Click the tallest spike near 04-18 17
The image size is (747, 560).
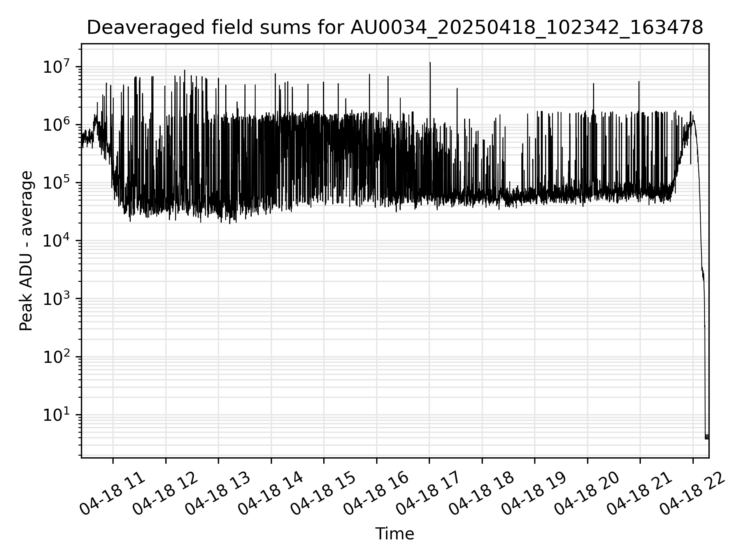430,89
